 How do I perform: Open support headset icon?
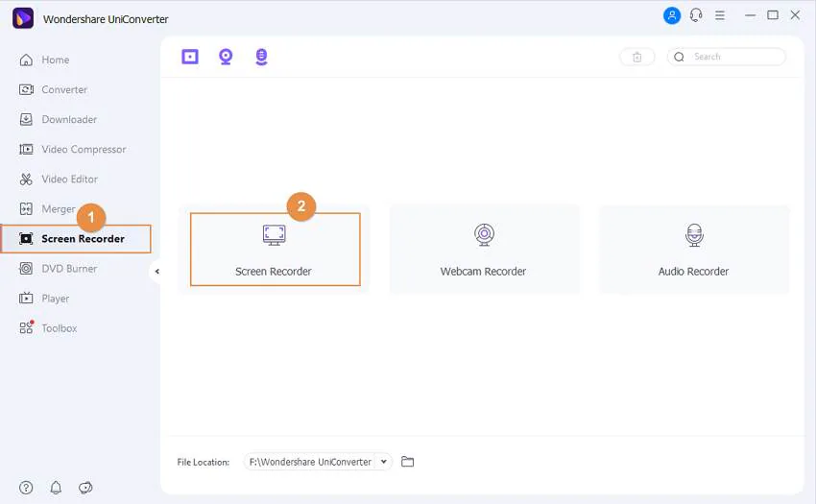coord(696,15)
